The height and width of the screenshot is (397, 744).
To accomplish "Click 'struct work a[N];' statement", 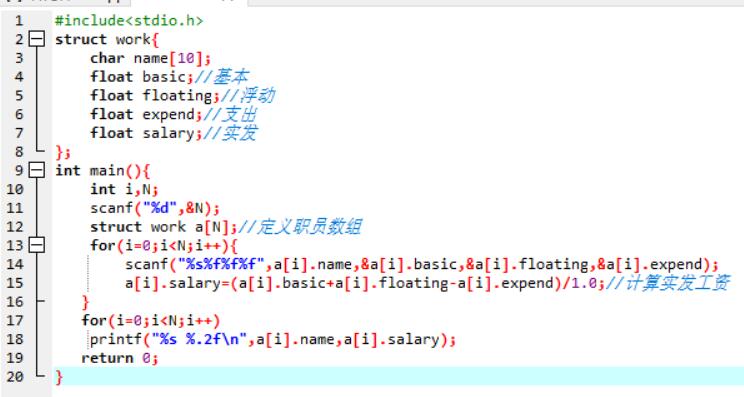I will 164,227.
